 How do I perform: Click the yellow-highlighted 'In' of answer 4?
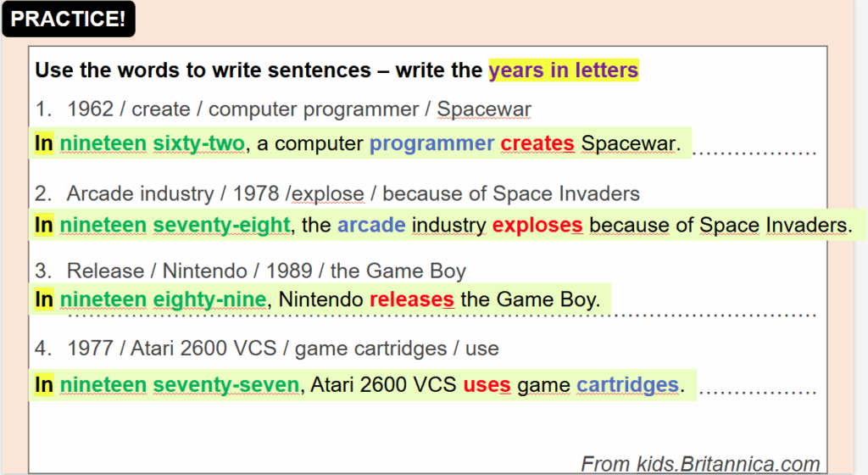[44, 385]
